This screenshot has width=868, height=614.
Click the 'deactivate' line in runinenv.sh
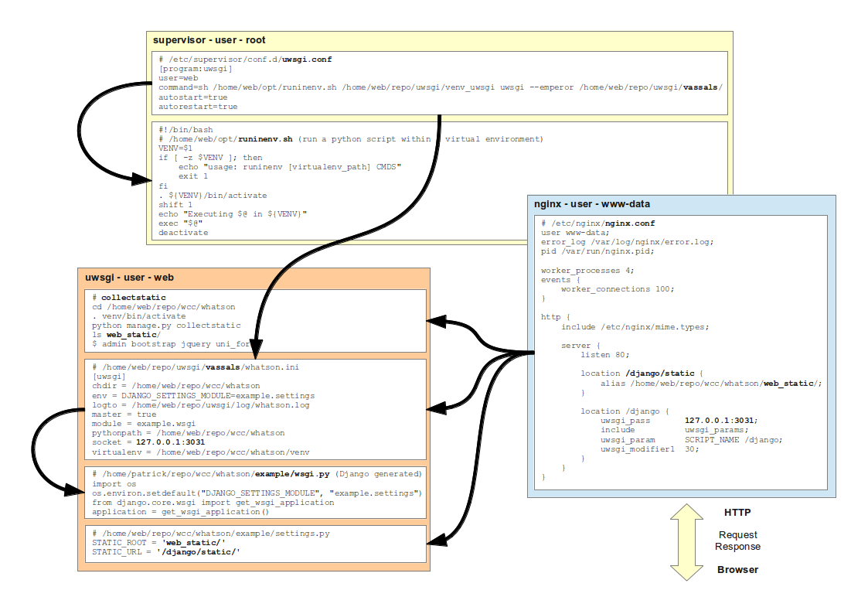tap(183, 233)
